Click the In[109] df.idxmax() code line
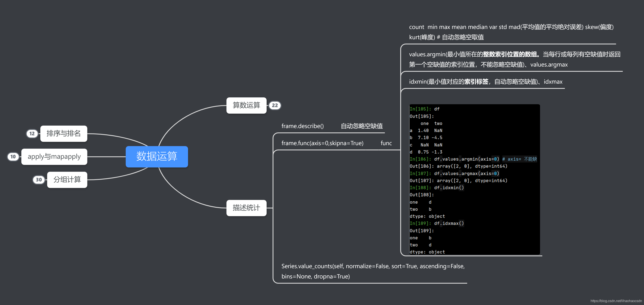This screenshot has width=644, height=305. coord(437,223)
